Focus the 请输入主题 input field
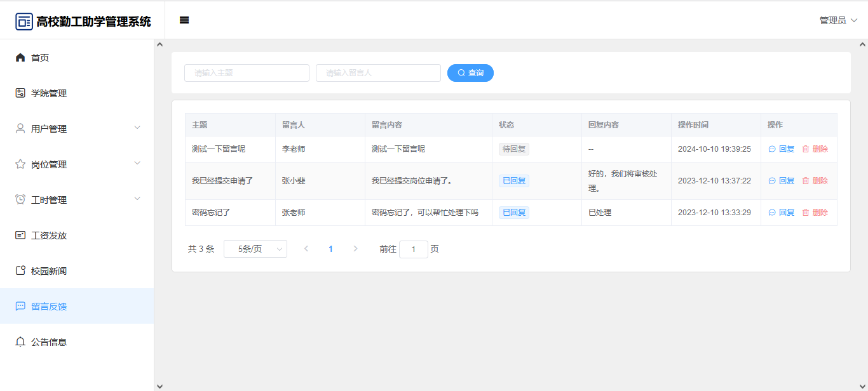 (247, 73)
